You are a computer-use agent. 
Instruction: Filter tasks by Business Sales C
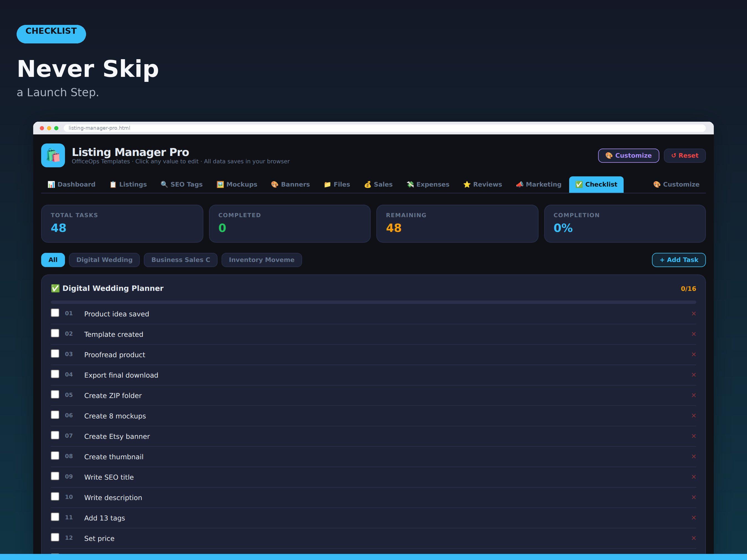pyautogui.click(x=181, y=260)
